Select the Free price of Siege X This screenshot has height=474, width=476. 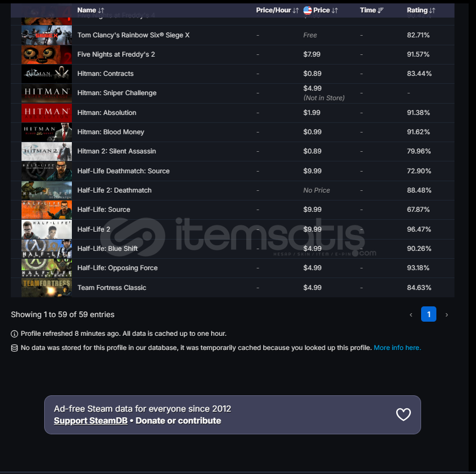click(x=310, y=35)
